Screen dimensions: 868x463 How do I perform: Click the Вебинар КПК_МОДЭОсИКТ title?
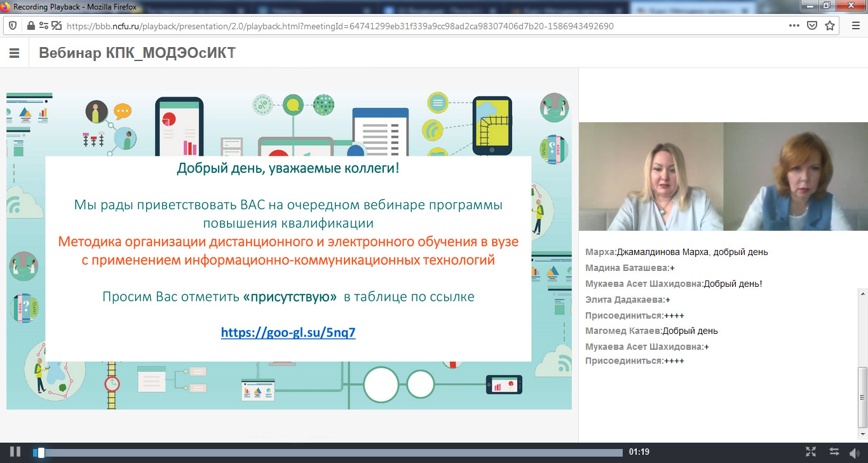tap(137, 53)
